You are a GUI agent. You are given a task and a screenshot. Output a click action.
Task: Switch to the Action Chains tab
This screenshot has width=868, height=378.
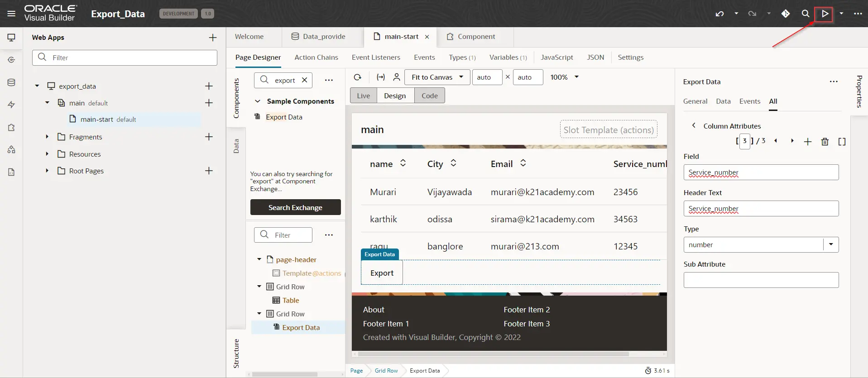click(316, 57)
